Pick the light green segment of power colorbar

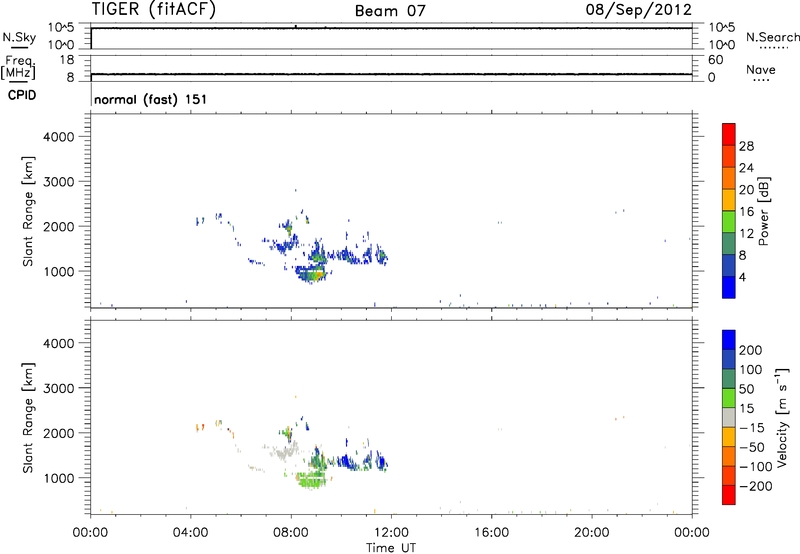pos(729,222)
